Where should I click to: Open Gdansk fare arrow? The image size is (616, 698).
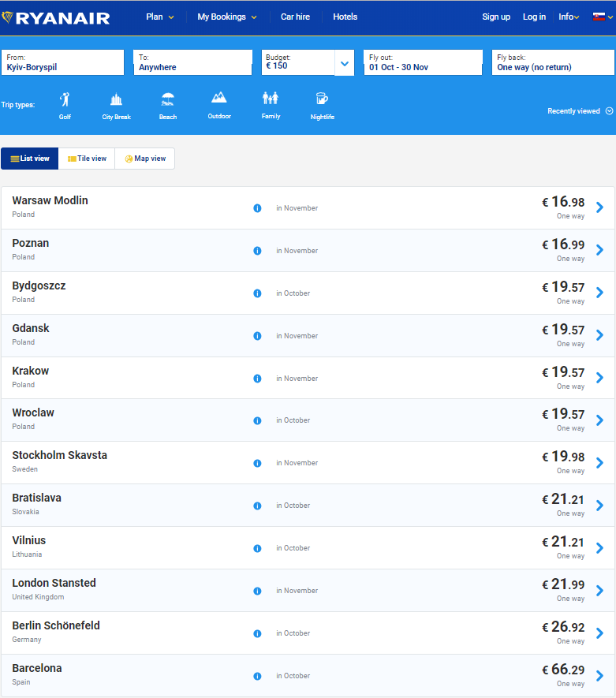point(600,335)
